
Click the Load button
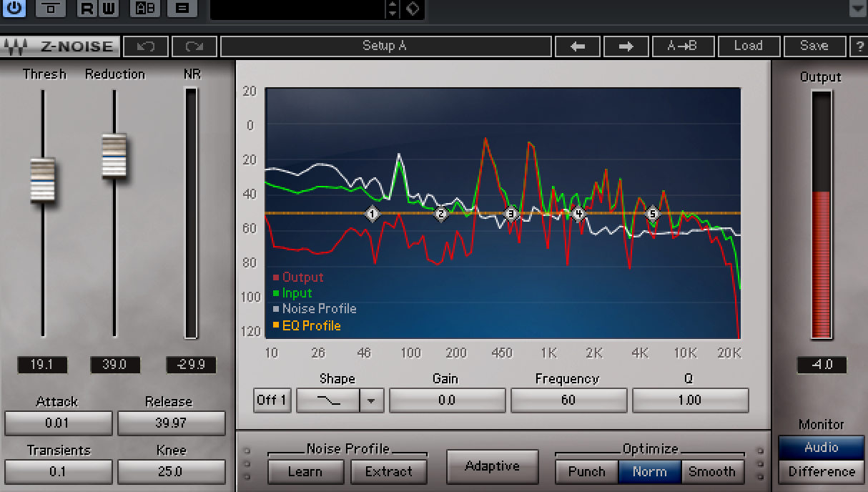pos(748,46)
